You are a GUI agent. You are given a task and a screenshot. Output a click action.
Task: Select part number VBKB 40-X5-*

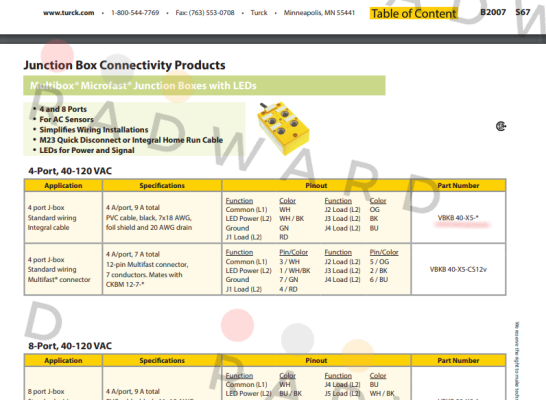pyautogui.click(x=458, y=218)
